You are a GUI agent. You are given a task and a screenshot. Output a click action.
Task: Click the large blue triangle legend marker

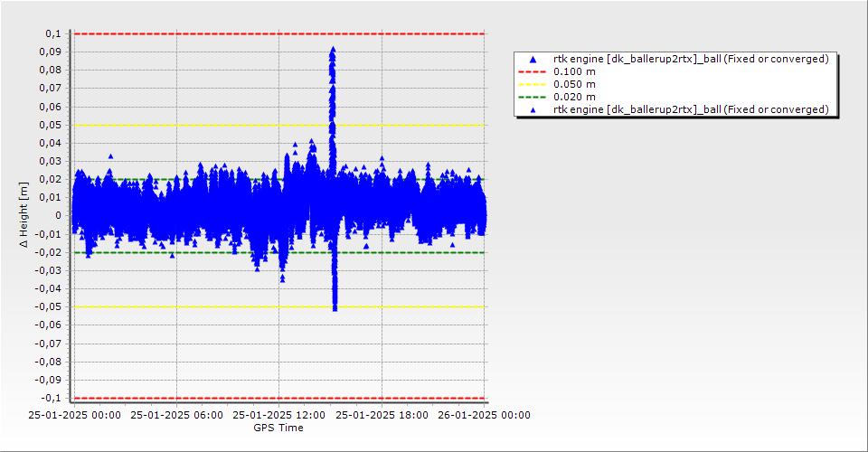533,59
